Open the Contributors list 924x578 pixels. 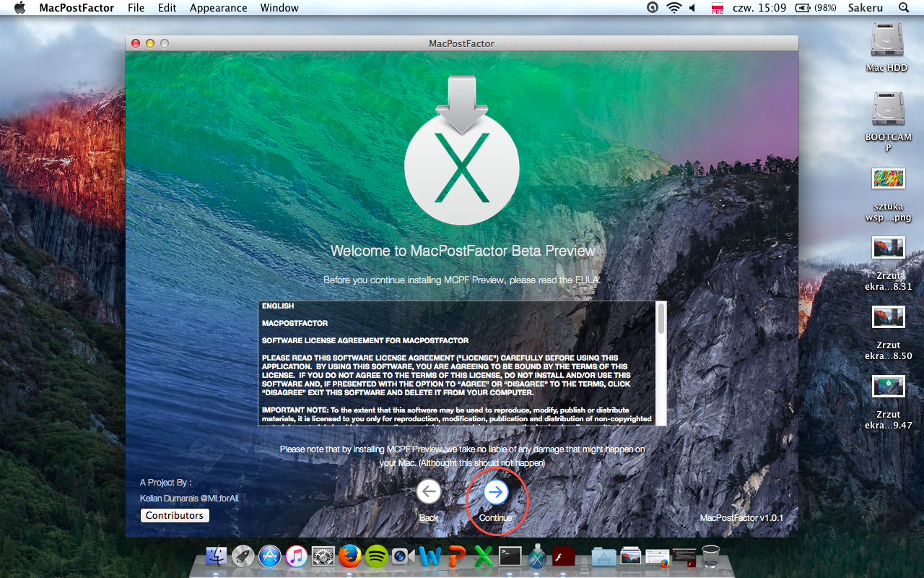point(175,516)
